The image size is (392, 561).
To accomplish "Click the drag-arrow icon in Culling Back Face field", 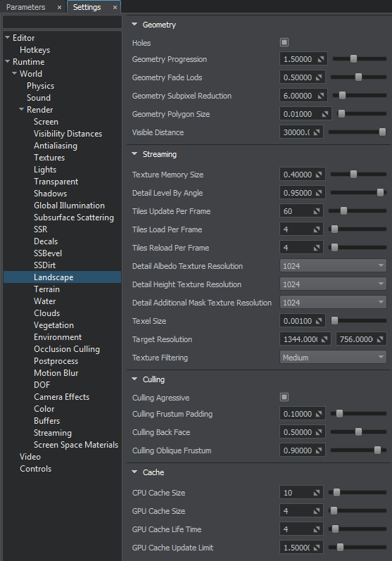I will click(319, 432).
